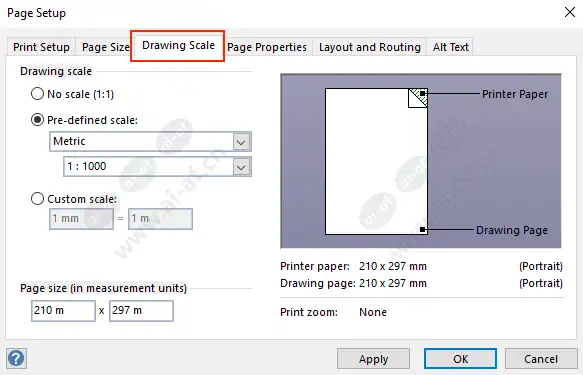583x375 pixels.
Task: Click the Cancel button
Action: (x=541, y=359)
